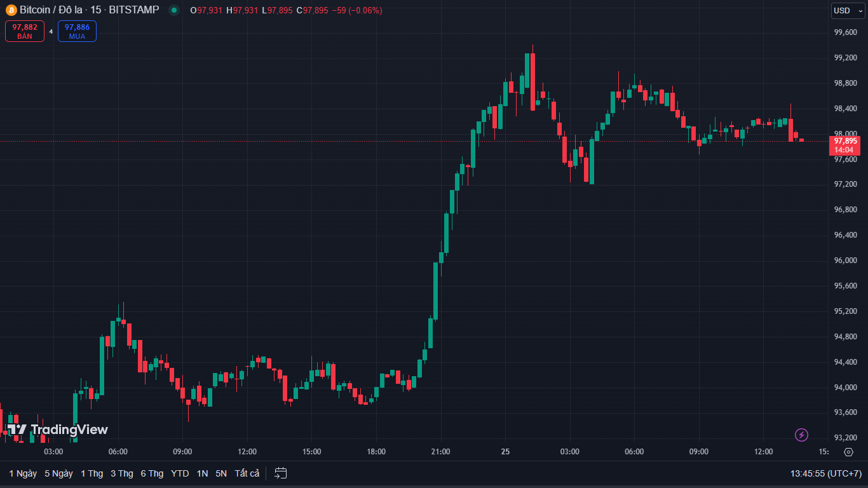Click the green market status dot

coord(173,10)
